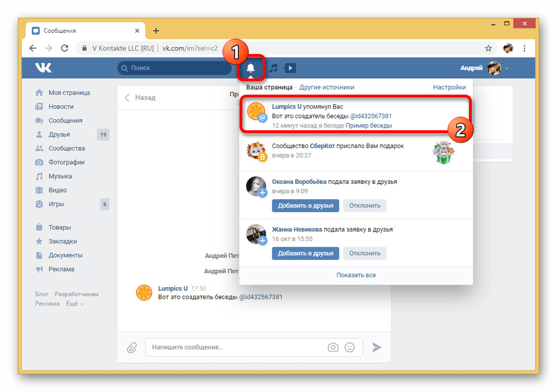Click the VK logo in the header
The height and width of the screenshot is (392, 557).
43,67
